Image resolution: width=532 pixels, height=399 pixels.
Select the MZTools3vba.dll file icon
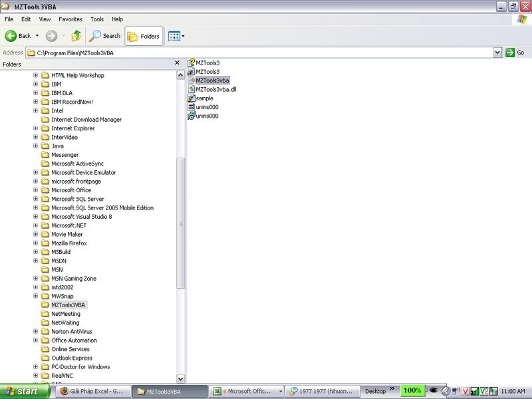tap(191, 89)
